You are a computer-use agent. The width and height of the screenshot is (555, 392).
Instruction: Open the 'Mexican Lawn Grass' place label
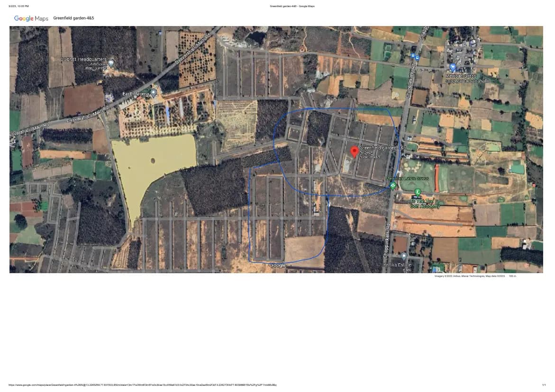point(407,178)
